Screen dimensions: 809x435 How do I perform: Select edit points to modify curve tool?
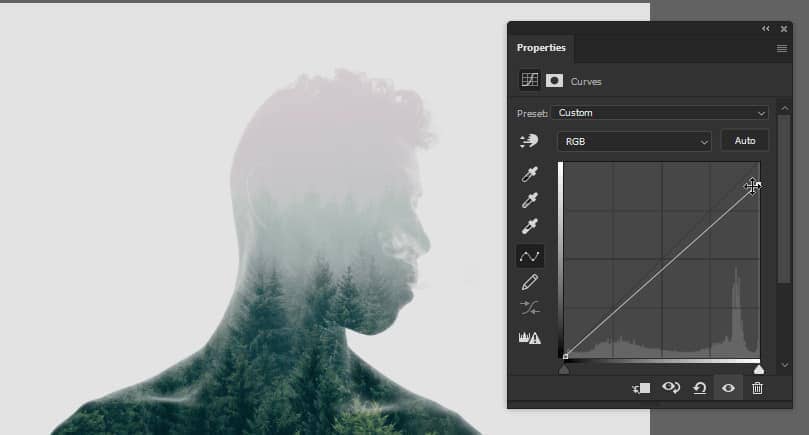click(529, 256)
